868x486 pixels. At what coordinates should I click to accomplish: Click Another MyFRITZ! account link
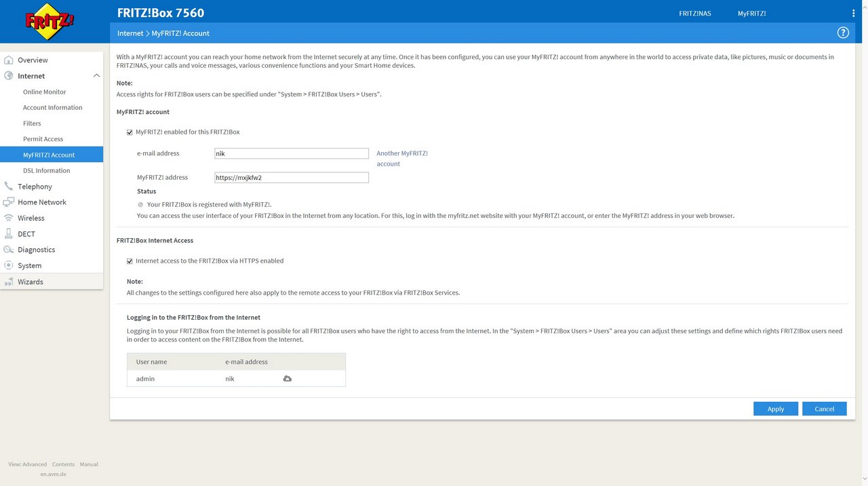point(402,158)
